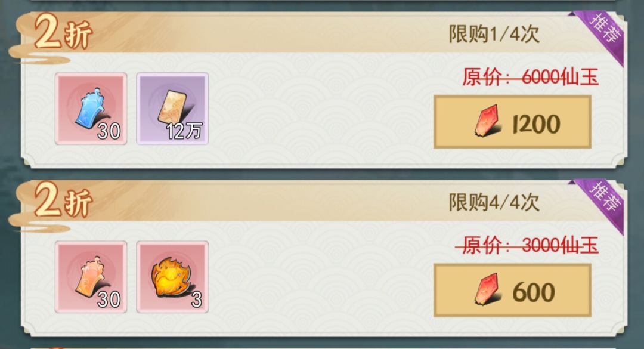Click the struck-out 原价 6000仙玉 price
The height and width of the screenshot is (349, 644).
[531, 77]
